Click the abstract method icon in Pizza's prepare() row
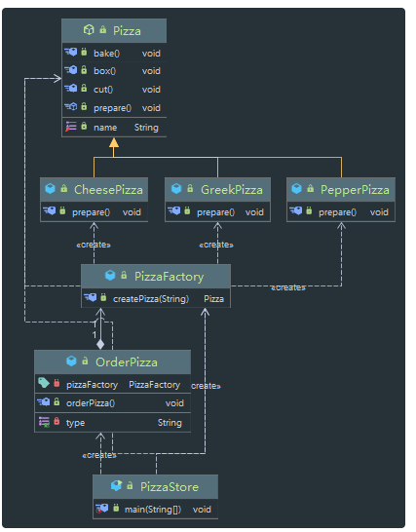Viewport: 416px width, 532px height. (x=71, y=107)
